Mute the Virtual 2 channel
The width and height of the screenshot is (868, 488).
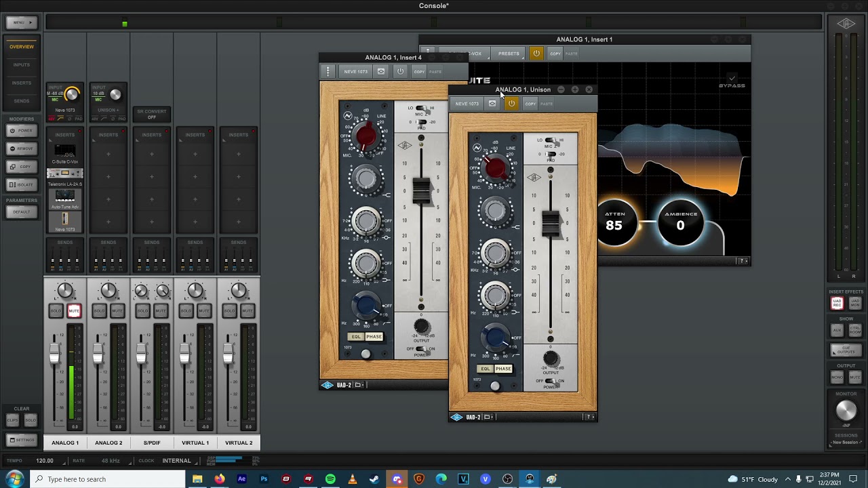[248, 310]
